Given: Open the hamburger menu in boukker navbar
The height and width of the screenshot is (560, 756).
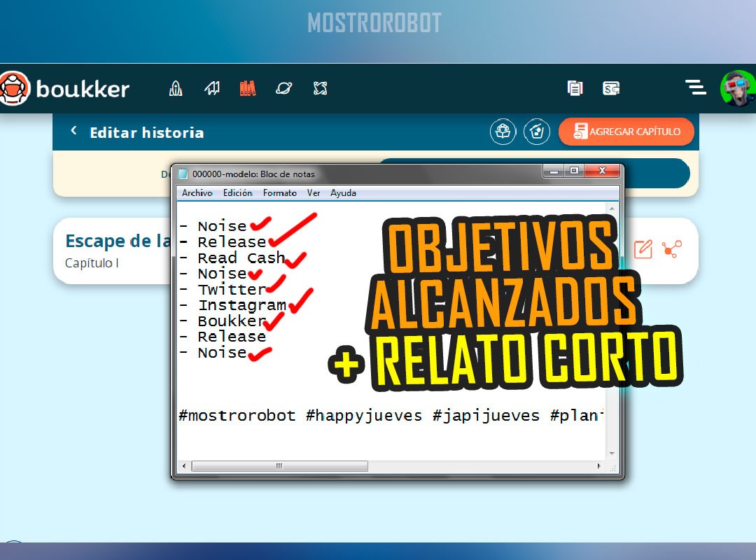Looking at the screenshot, I should coord(696,87).
